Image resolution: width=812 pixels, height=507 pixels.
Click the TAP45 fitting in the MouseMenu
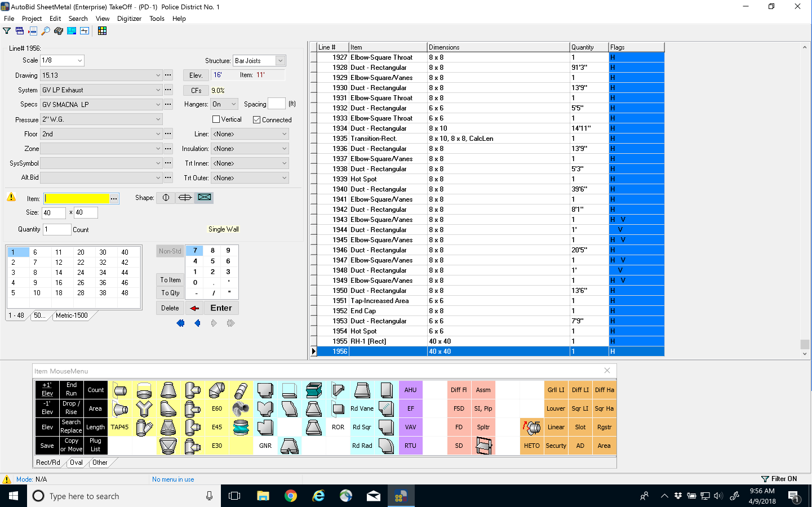click(119, 426)
